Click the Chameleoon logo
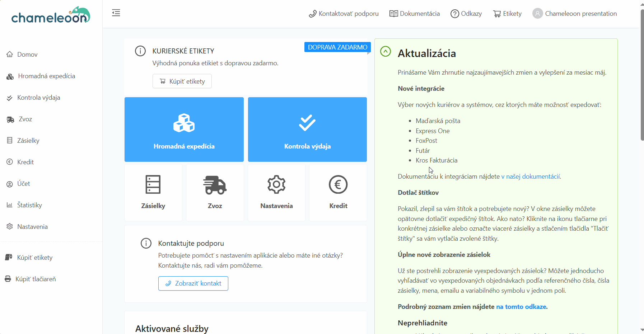The height and width of the screenshot is (334, 644). point(51,15)
